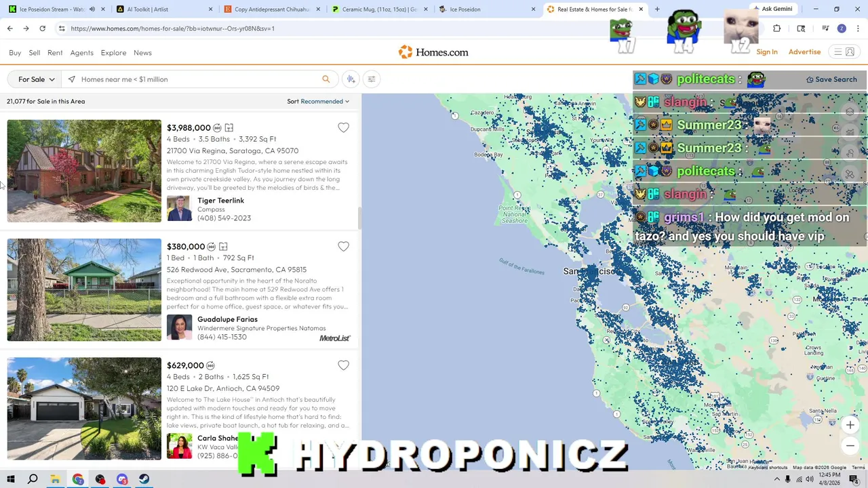
Task: Click the Sign In link
Action: 767,52
